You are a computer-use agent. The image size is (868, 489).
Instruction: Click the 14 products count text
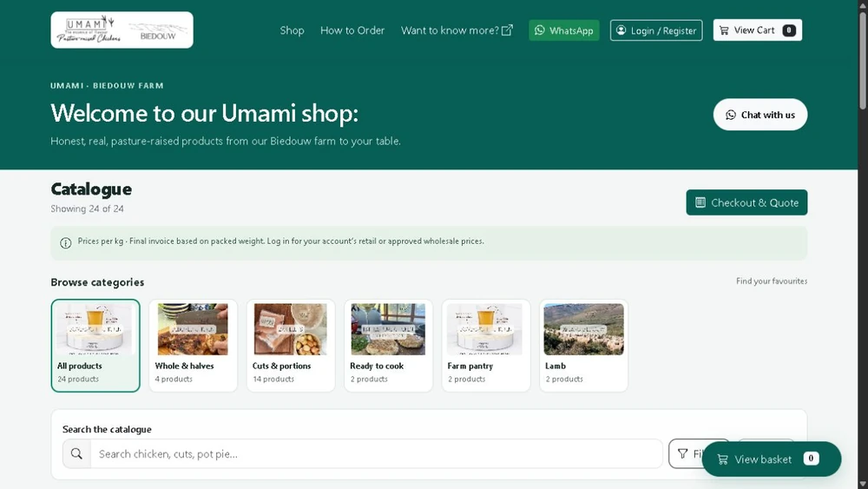click(273, 380)
